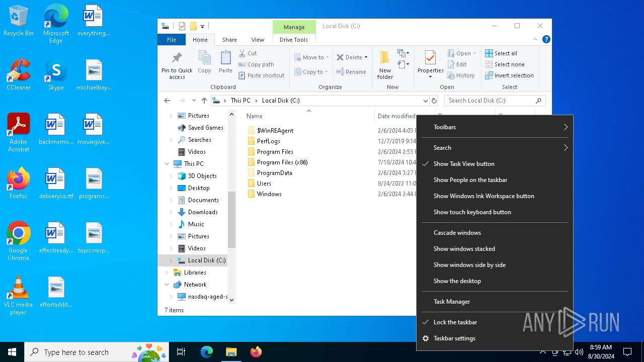Click History in the Open group

click(460, 75)
